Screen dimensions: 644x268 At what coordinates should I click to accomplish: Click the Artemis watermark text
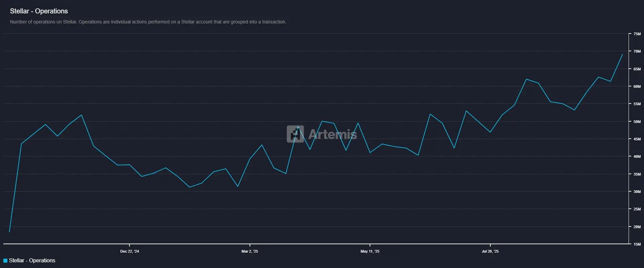pyautogui.click(x=332, y=134)
